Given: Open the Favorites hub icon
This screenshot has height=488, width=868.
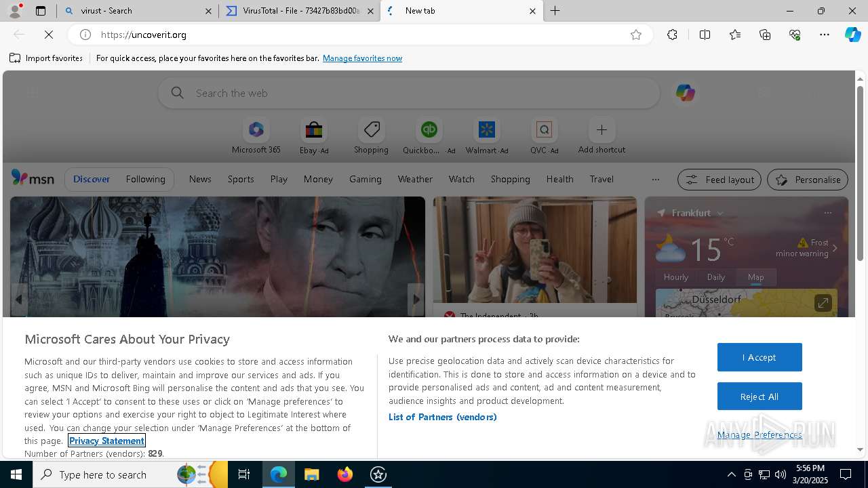Looking at the screenshot, I should (x=735, y=35).
